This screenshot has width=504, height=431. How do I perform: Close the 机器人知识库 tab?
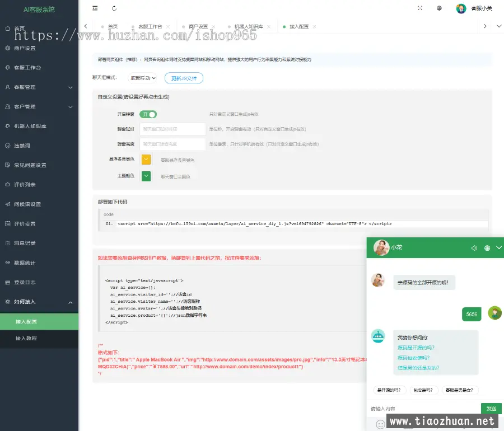click(x=269, y=27)
